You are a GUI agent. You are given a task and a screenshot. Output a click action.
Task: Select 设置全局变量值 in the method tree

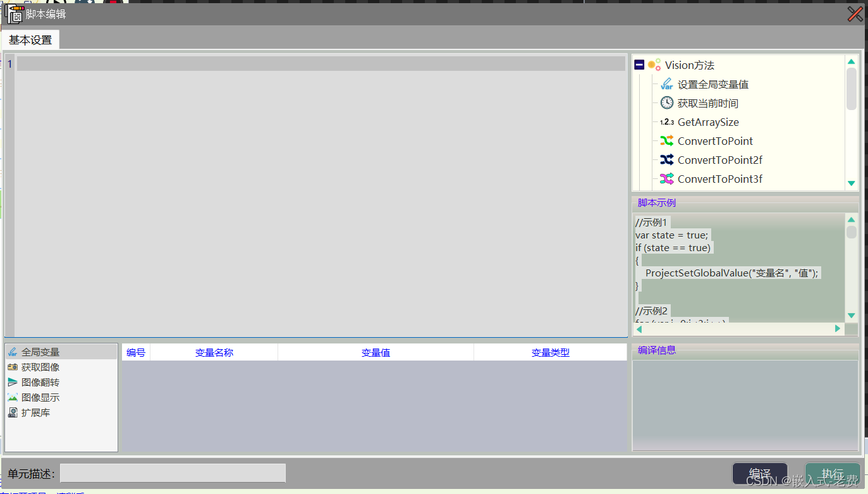click(x=713, y=84)
